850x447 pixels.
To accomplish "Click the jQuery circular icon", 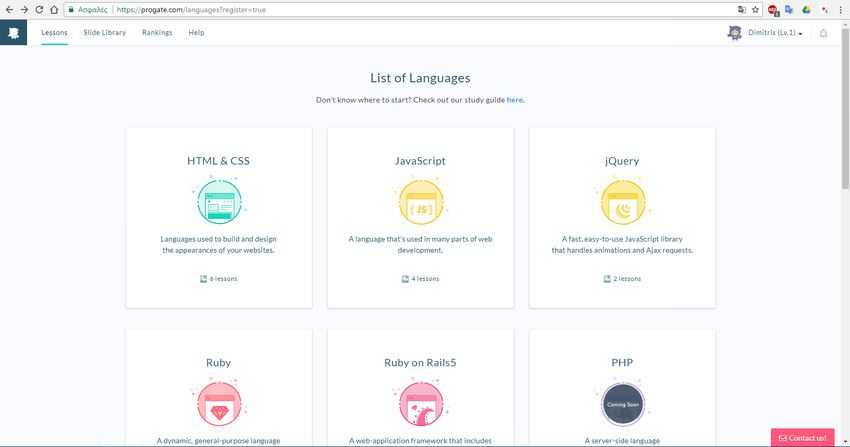I will [623, 202].
